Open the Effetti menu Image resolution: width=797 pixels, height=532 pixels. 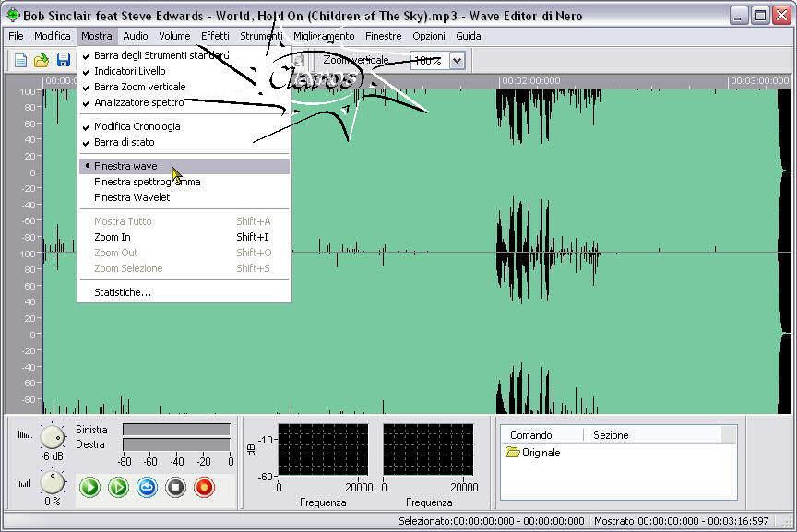(215, 36)
